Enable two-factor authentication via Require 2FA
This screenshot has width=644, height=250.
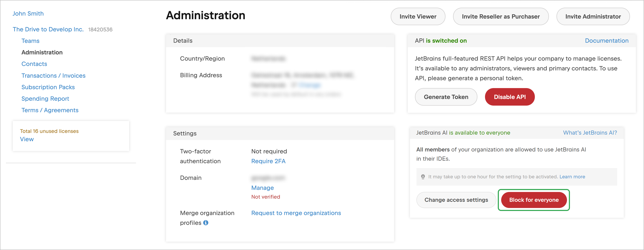point(268,161)
